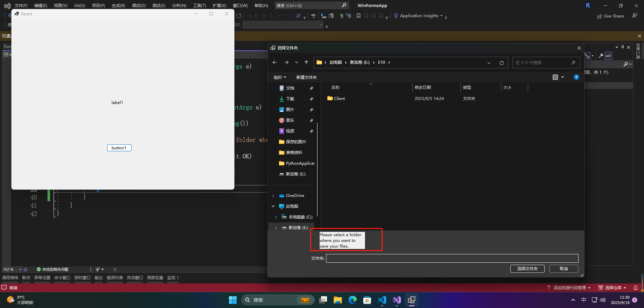Screen dimensions: 644x308
Task: Sort file list by 修改日期 column header
Action: (423, 88)
